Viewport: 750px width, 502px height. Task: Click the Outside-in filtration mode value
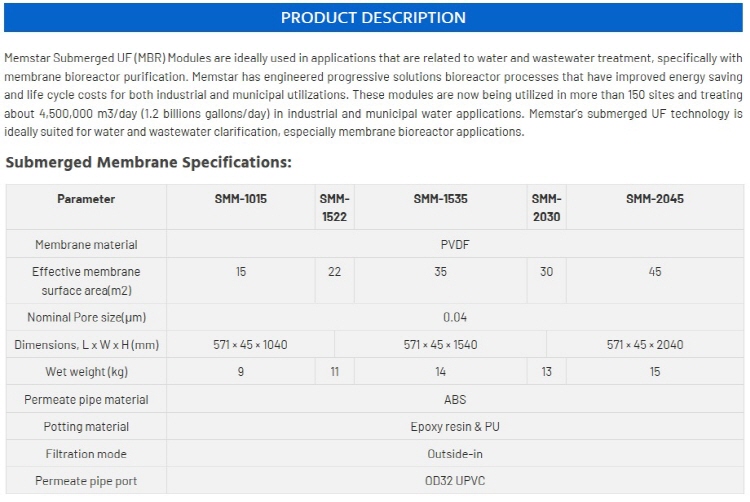coord(455,454)
